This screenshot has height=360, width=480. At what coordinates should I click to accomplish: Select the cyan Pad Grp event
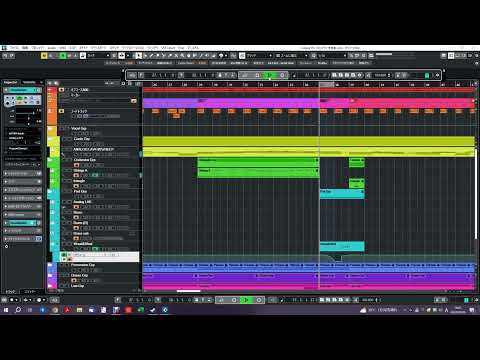342,194
